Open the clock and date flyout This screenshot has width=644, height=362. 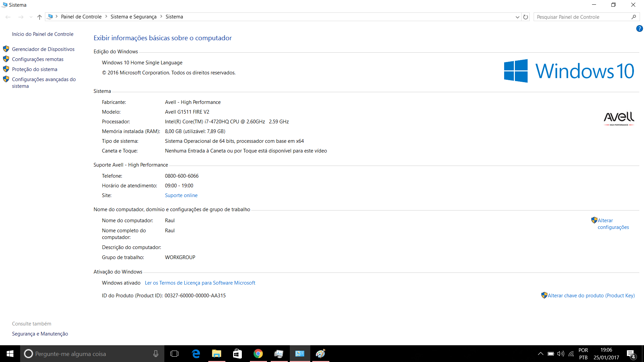(x=606, y=354)
